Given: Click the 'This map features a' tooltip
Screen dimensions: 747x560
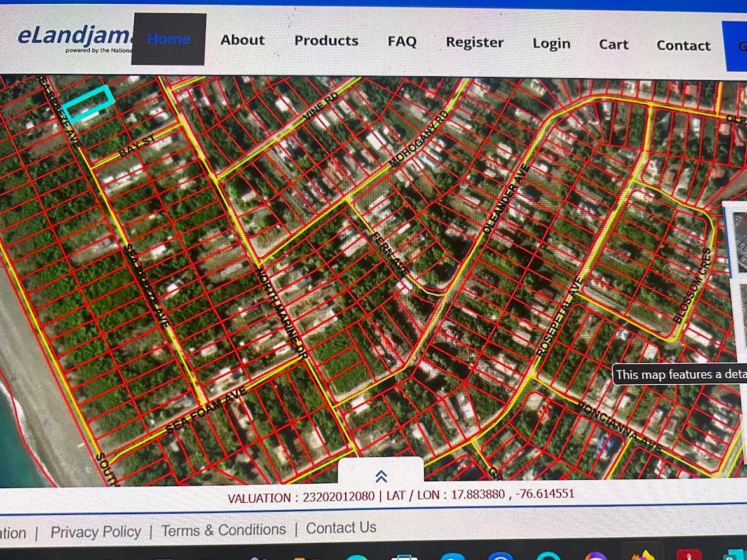Looking at the screenshot, I should 680,375.
